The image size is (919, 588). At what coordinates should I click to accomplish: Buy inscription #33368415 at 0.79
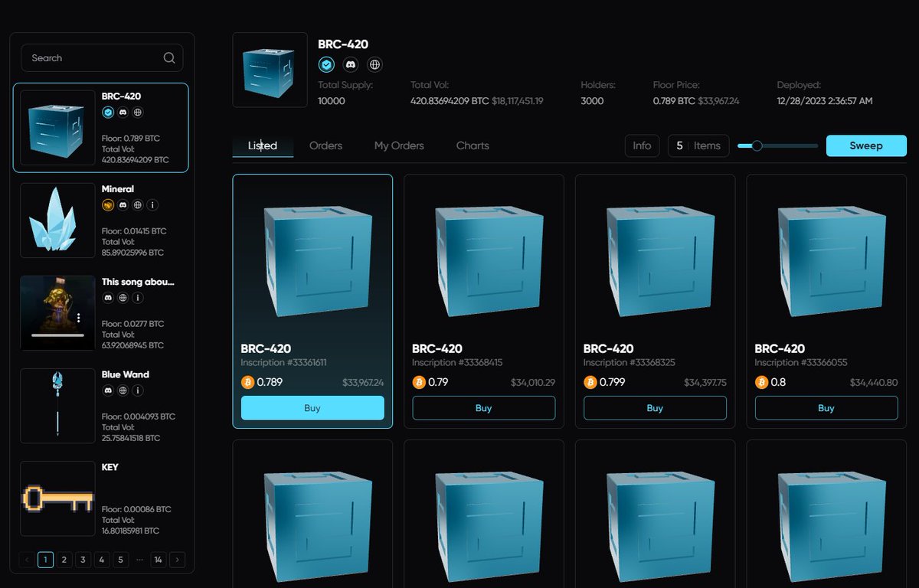pyautogui.click(x=484, y=408)
